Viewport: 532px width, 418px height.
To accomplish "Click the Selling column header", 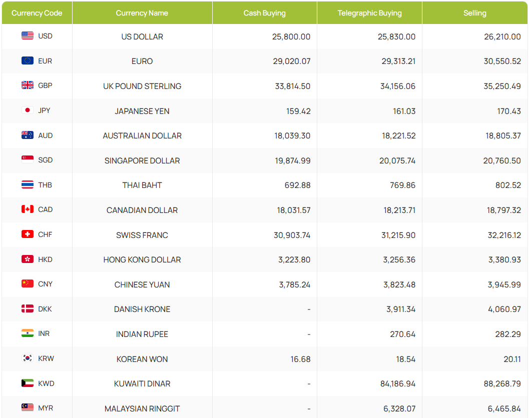I will point(475,13).
